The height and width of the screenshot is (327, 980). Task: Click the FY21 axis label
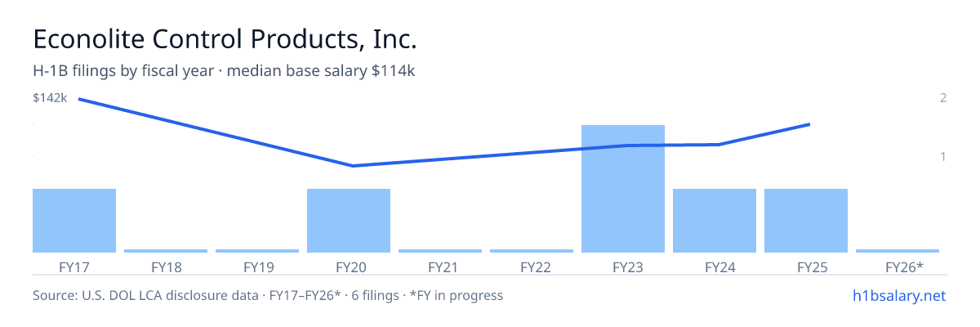pos(440,267)
